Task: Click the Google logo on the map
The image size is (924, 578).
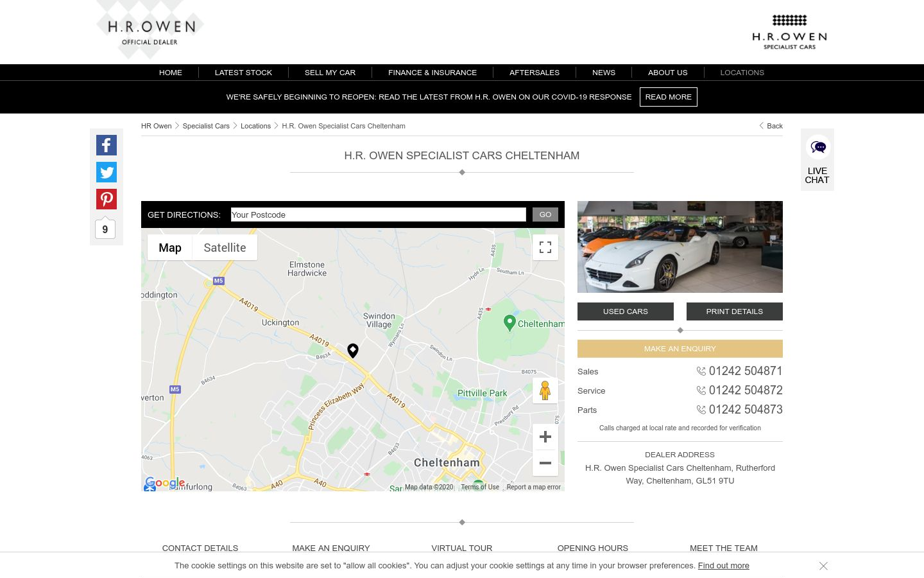Action: click(165, 483)
